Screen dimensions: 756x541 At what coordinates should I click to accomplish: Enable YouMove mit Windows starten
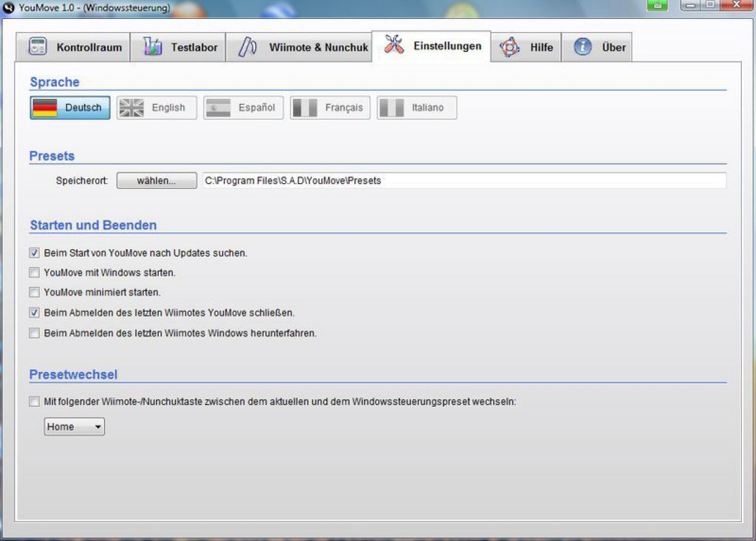pos(34,273)
